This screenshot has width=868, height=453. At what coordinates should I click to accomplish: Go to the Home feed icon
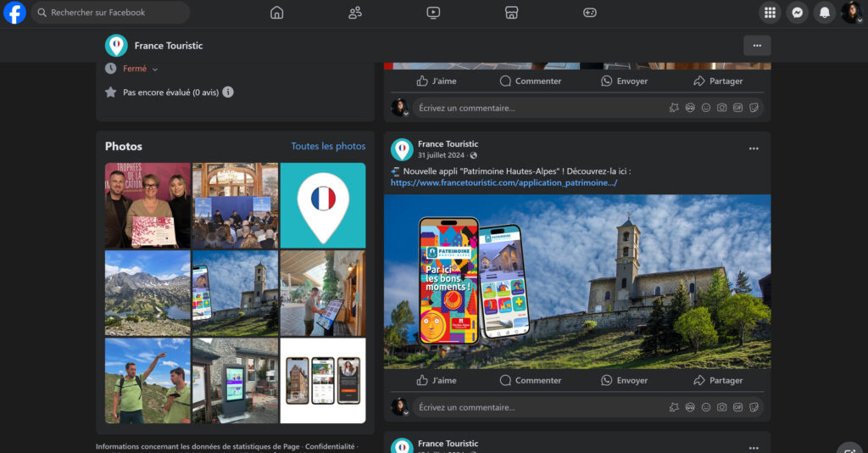click(277, 12)
